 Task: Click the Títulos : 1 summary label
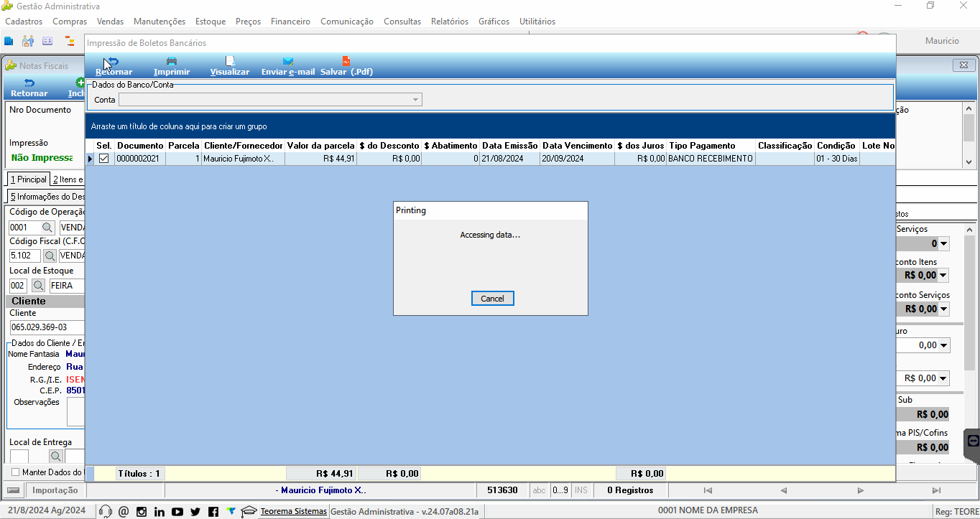(140, 474)
